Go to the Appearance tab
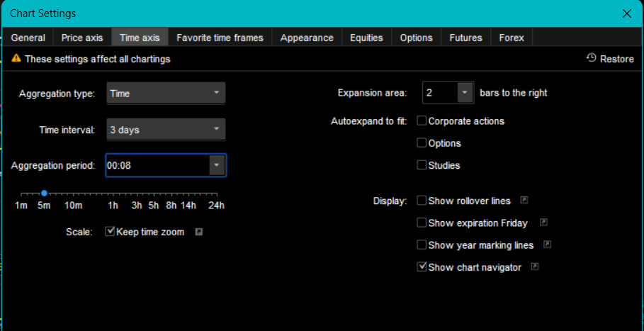The height and width of the screenshot is (331, 644). point(307,38)
